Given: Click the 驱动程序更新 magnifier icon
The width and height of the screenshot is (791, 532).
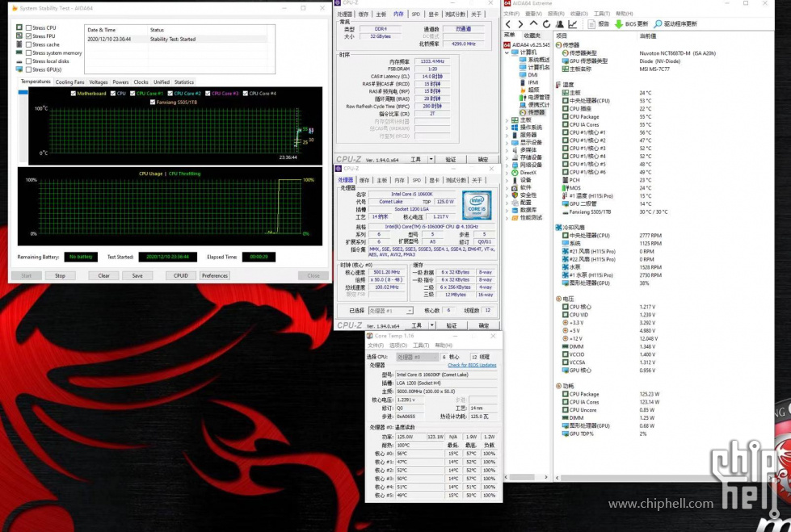Looking at the screenshot, I should click(x=658, y=24).
